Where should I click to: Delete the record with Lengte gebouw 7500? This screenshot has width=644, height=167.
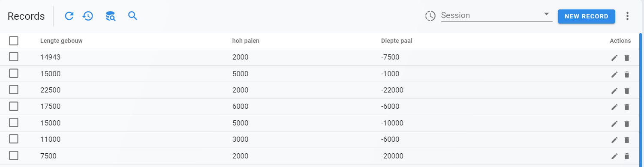(626, 156)
